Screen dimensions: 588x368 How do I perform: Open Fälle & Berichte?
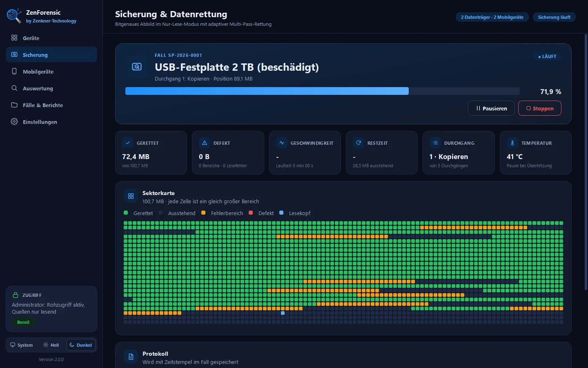click(x=51, y=105)
